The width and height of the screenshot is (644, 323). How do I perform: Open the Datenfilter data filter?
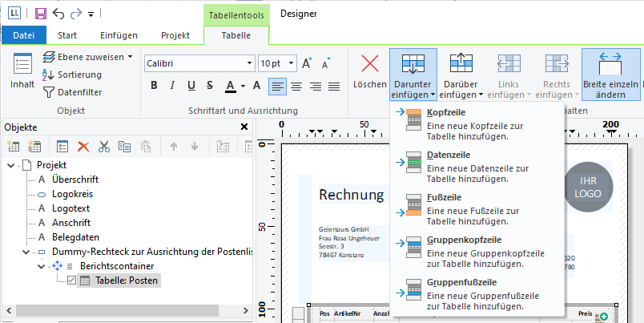click(x=72, y=92)
